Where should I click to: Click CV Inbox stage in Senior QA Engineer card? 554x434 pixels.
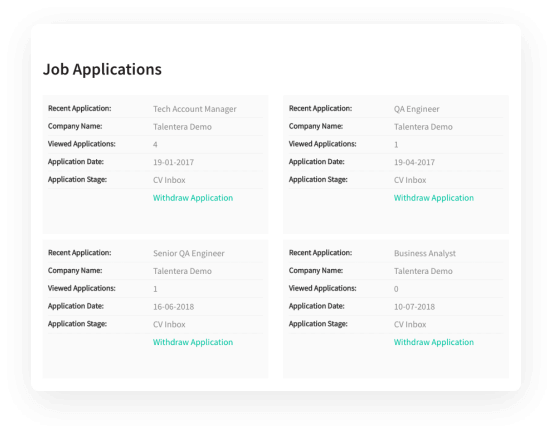point(169,324)
